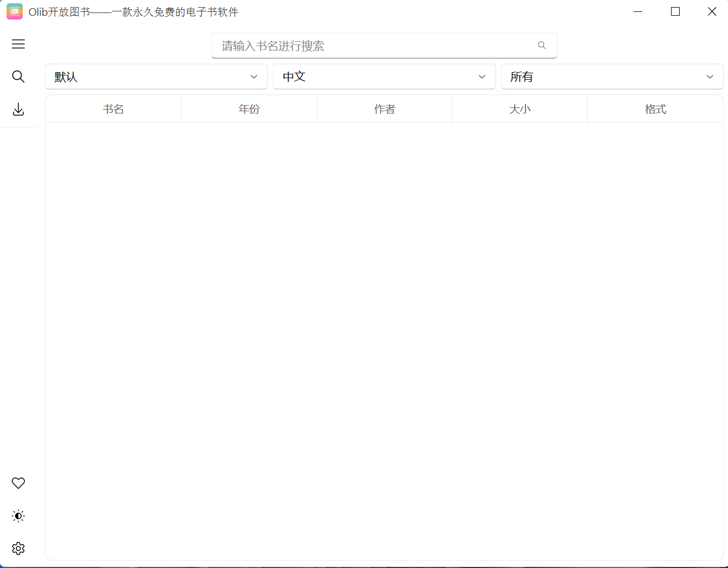Go to the search page in sidebar
This screenshot has width=728, height=568.
click(x=18, y=76)
